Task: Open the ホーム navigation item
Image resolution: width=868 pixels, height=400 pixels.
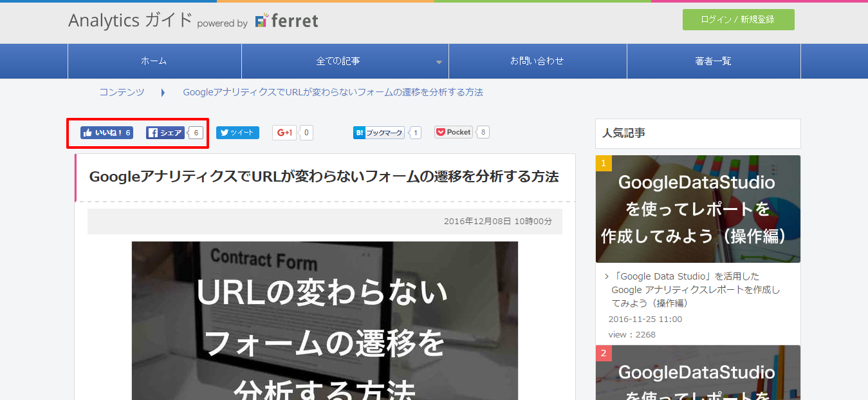Action: tap(154, 61)
